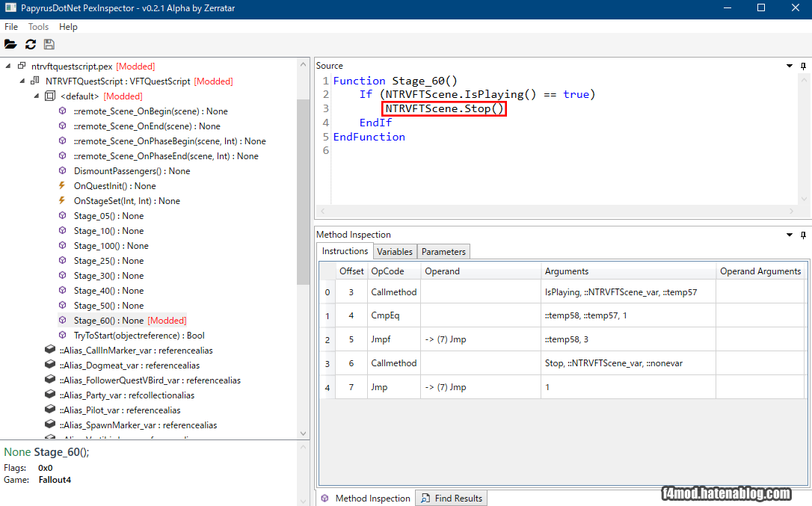Click method icon of Stage_60()
This screenshot has height=506, width=812.
pyautogui.click(x=63, y=320)
